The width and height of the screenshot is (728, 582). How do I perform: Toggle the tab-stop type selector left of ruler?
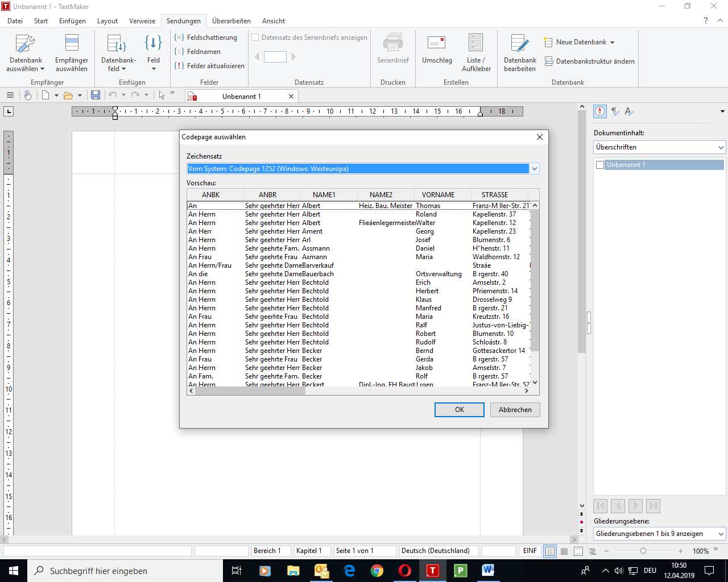[9, 111]
